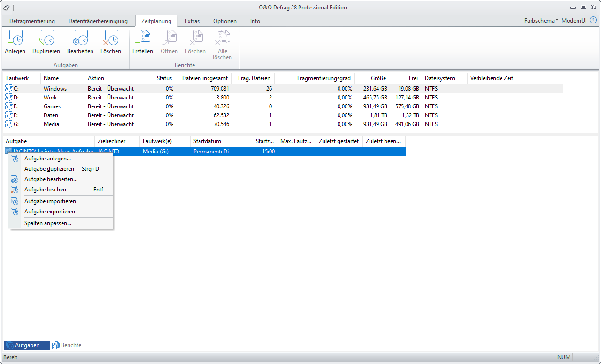Click the Permanent: Di start date cell
Image resolution: width=601 pixels, height=364 pixels.
click(x=211, y=152)
